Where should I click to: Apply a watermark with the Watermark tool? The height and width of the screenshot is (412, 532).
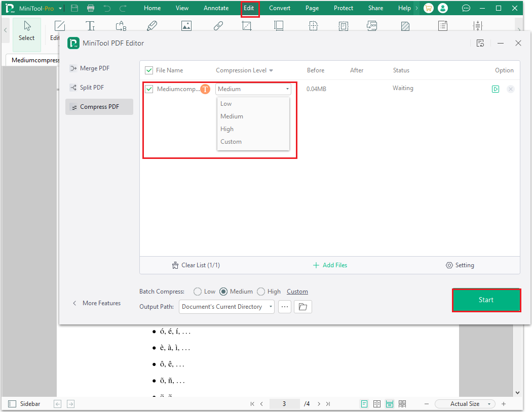(x=405, y=25)
